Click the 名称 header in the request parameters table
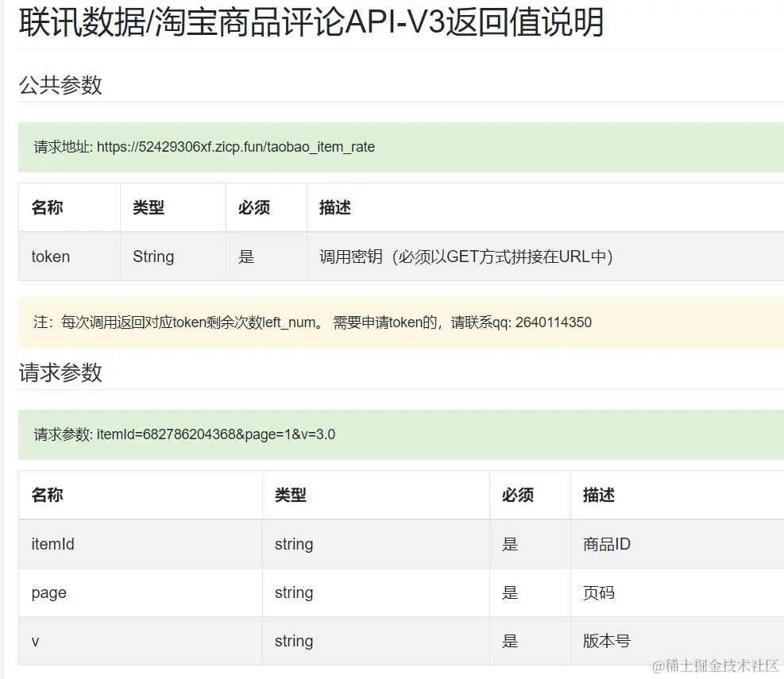Viewport: 784px width, 679px height. tap(47, 495)
